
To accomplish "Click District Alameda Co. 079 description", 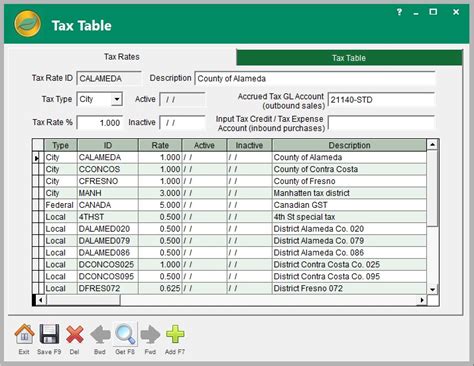I will click(x=349, y=241).
